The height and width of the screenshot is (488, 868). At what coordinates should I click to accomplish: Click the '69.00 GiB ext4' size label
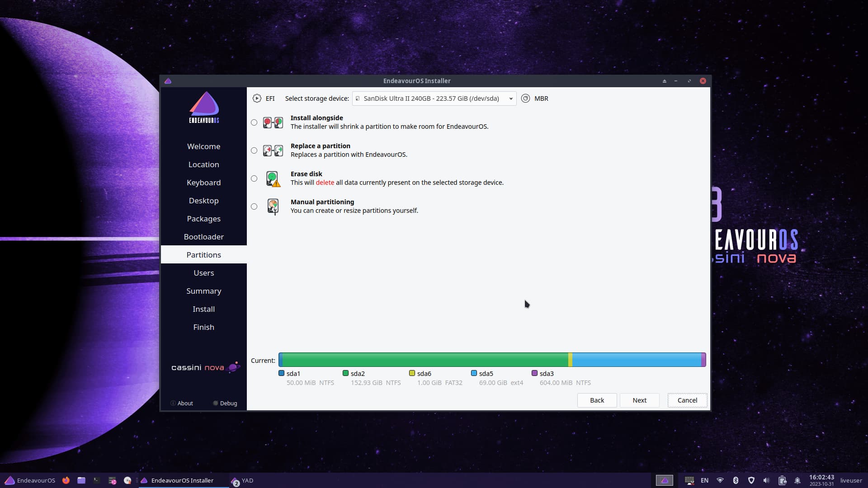[x=501, y=383]
